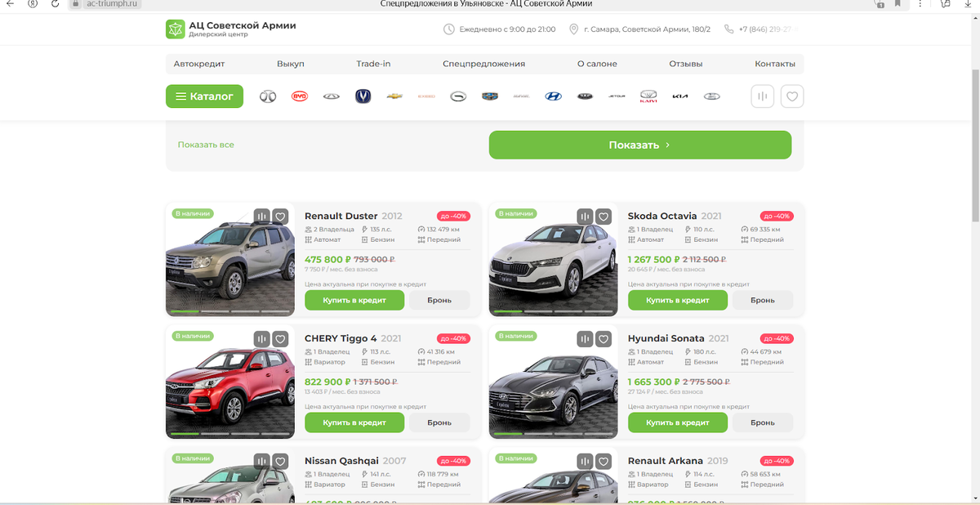Expand the Каталог menu button

click(204, 96)
